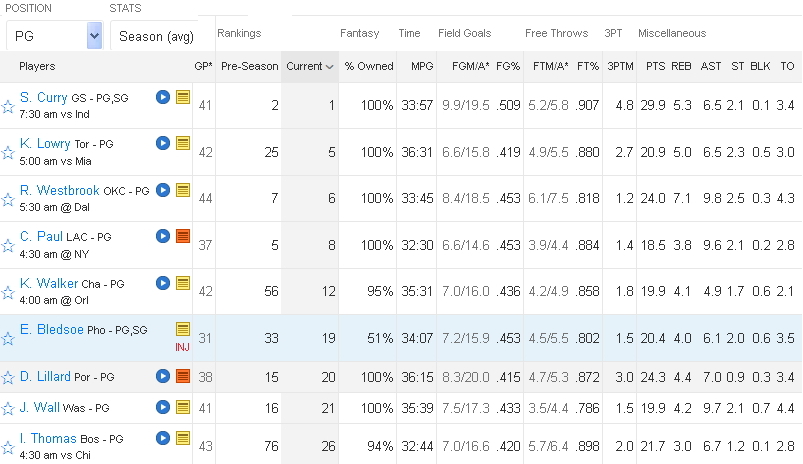Sort by the Current ranking column
Image resolution: width=803 pixels, height=464 pixels.
[x=309, y=67]
